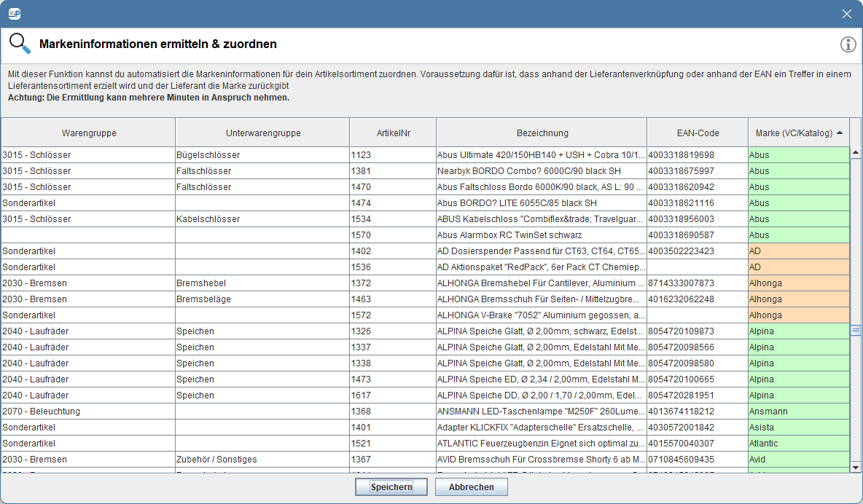Select article number 1534 cell

[393, 219]
